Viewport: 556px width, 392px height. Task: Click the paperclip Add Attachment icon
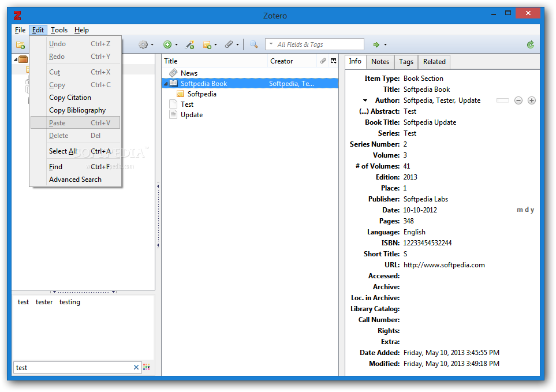tap(229, 44)
